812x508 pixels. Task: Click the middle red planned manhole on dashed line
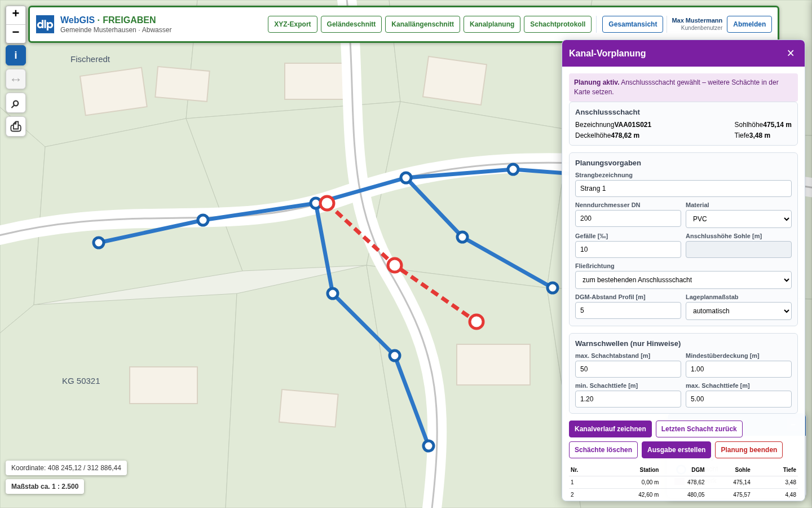pos(395,265)
